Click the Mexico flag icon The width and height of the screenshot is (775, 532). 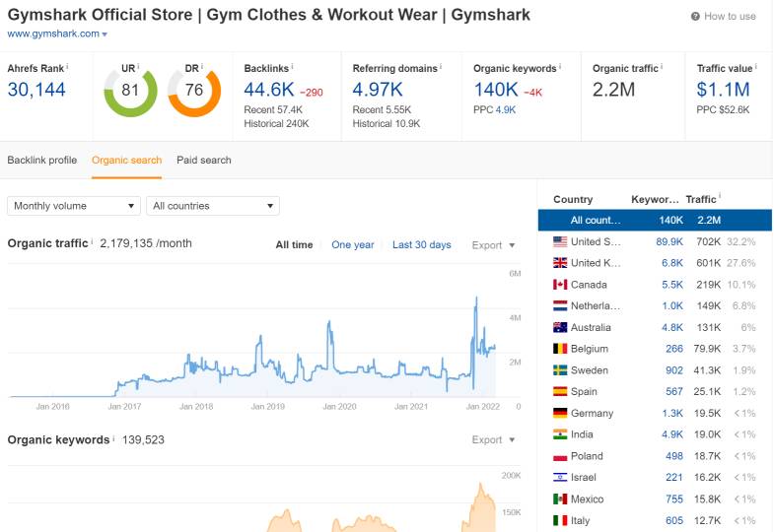click(560, 499)
